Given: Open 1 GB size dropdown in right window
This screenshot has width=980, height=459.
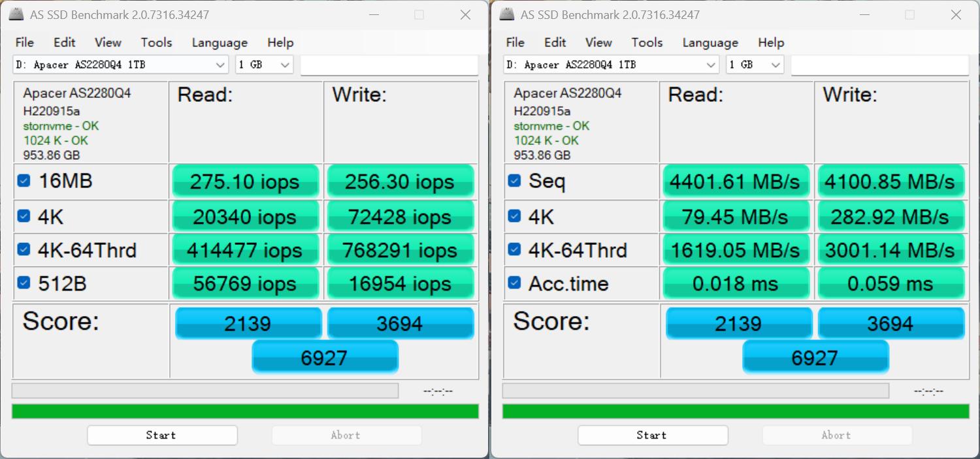Looking at the screenshot, I should [x=755, y=65].
